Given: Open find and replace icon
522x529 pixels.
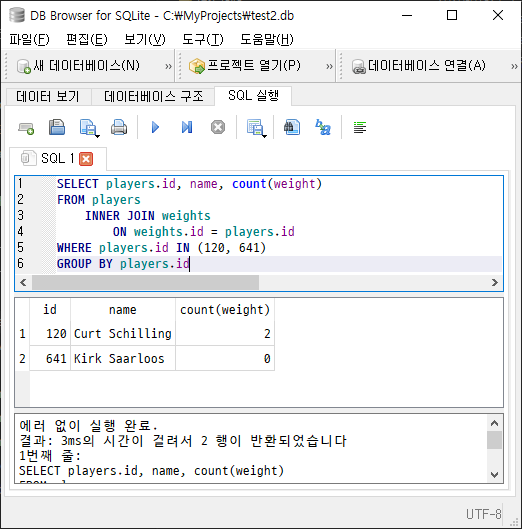Looking at the screenshot, I should 323,128.
